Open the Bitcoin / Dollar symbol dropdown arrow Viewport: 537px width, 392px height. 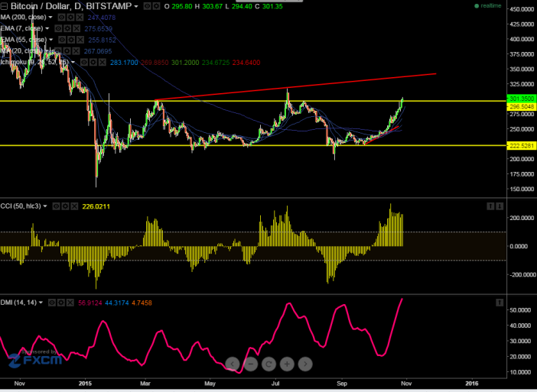(x=136, y=7)
